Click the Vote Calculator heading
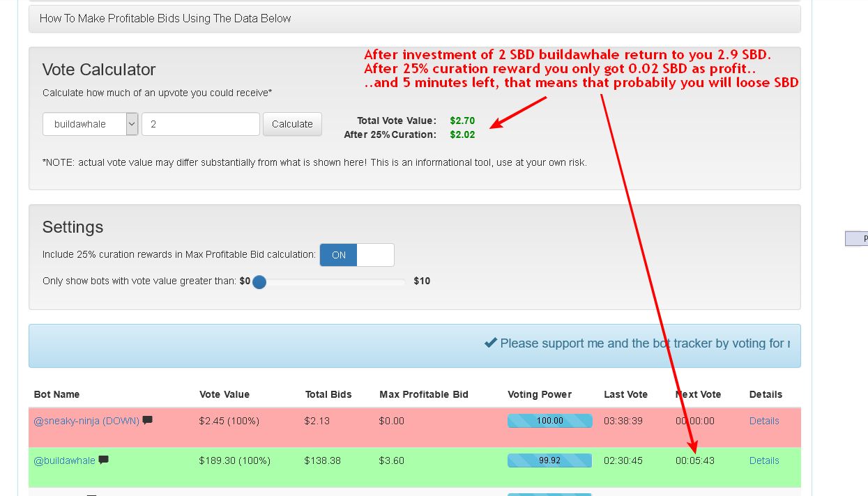The width and height of the screenshot is (868, 496). click(99, 70)
